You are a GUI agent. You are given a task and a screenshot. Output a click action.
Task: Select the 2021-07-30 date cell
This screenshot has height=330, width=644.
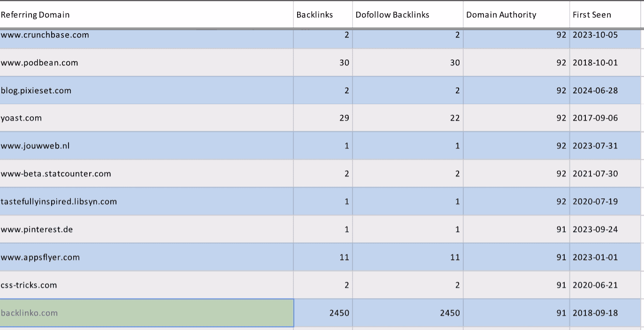pyautogui.click(x=605, y=174)
